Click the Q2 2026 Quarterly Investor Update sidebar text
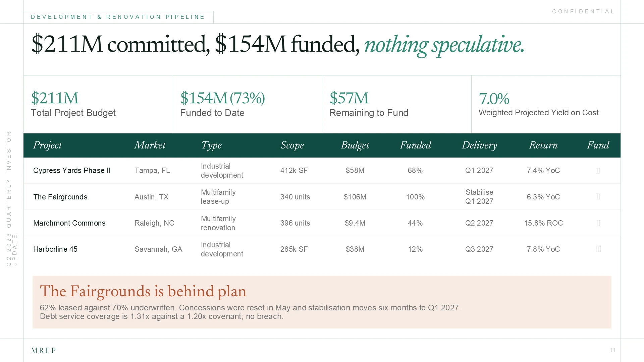The image size is (644, 362). (11, 199)
